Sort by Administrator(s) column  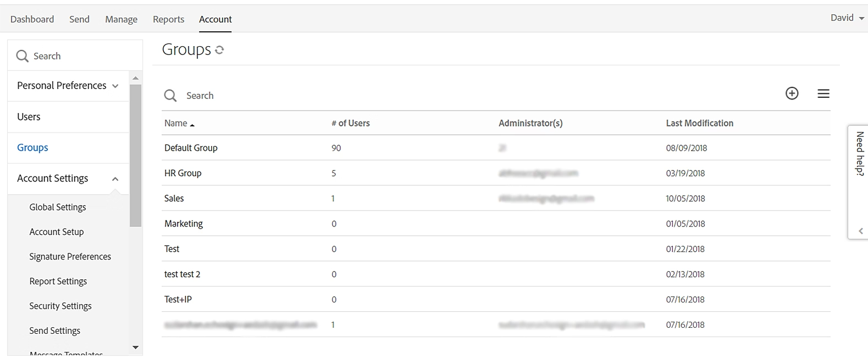click(x=530, y=123)
